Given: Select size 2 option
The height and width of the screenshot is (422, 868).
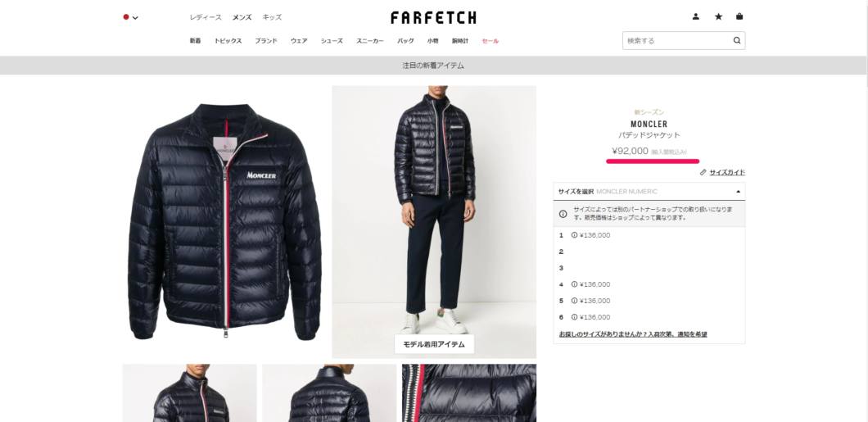Looking at the screenshot, I should pos(649,252).
